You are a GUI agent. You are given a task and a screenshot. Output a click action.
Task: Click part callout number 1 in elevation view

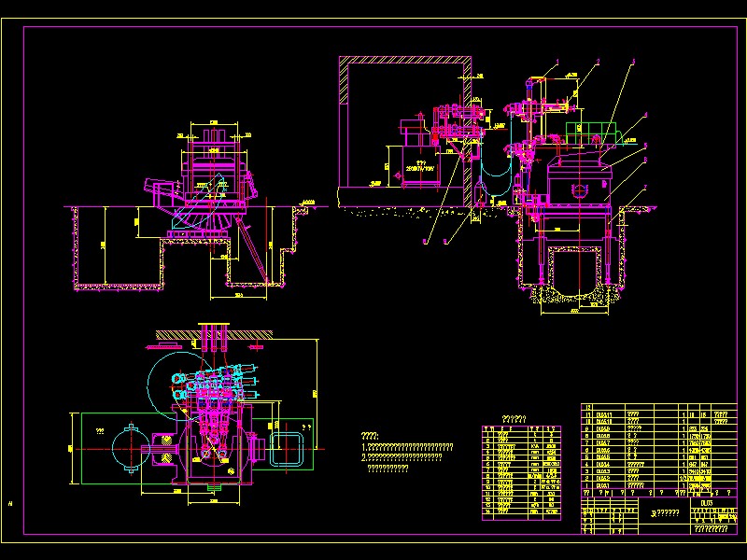[x=557, y=62]
